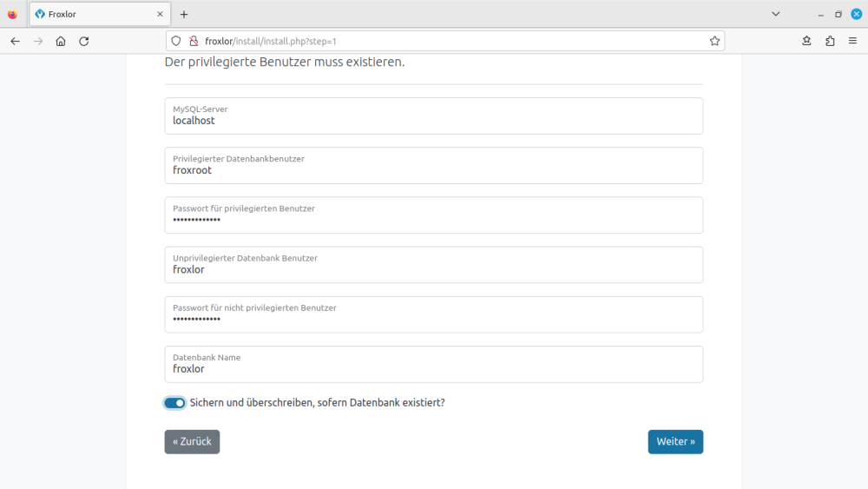
Task: Open the list all tabs chevron
Action: click(775, 15)
